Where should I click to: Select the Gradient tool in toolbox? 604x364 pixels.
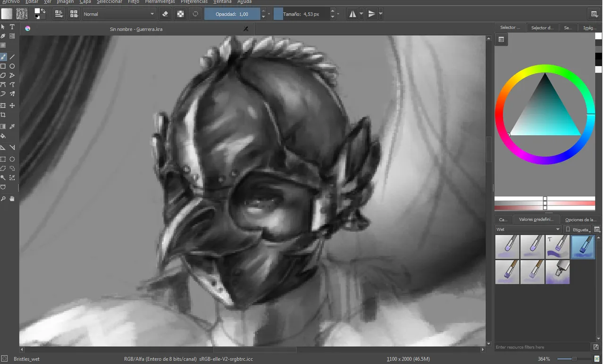(3, 126)
